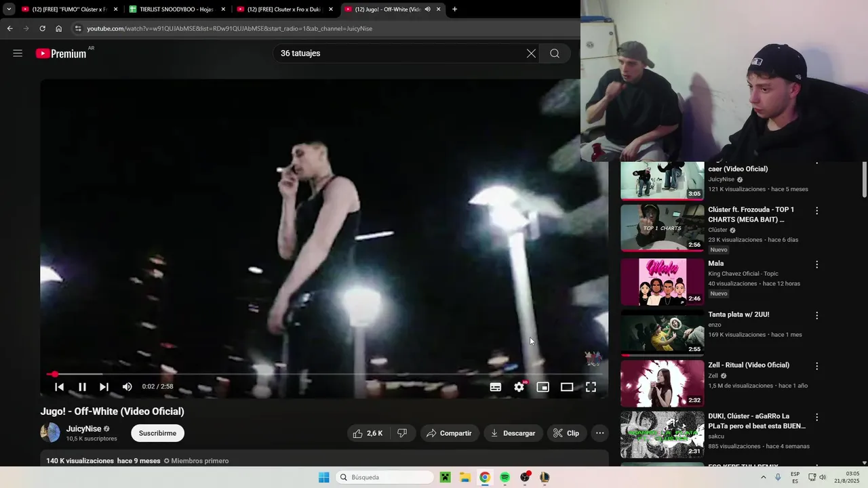Mute the tab via speaker icon
The image size is (868, 488).
coord(427,9)
